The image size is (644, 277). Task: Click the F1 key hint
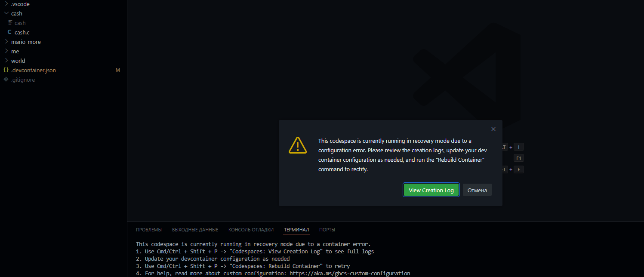[x=518, y=158]
